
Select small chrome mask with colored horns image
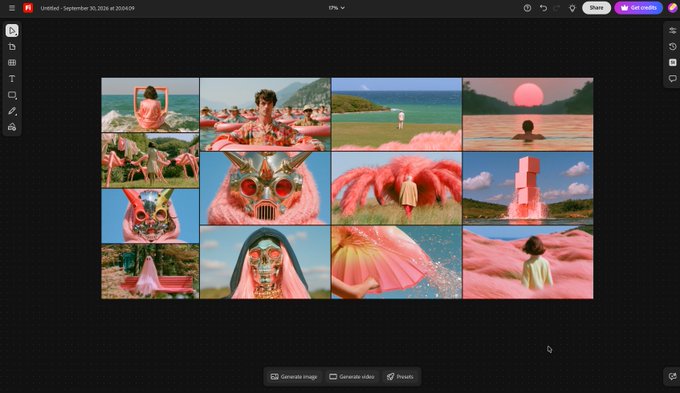coord(150,216)
